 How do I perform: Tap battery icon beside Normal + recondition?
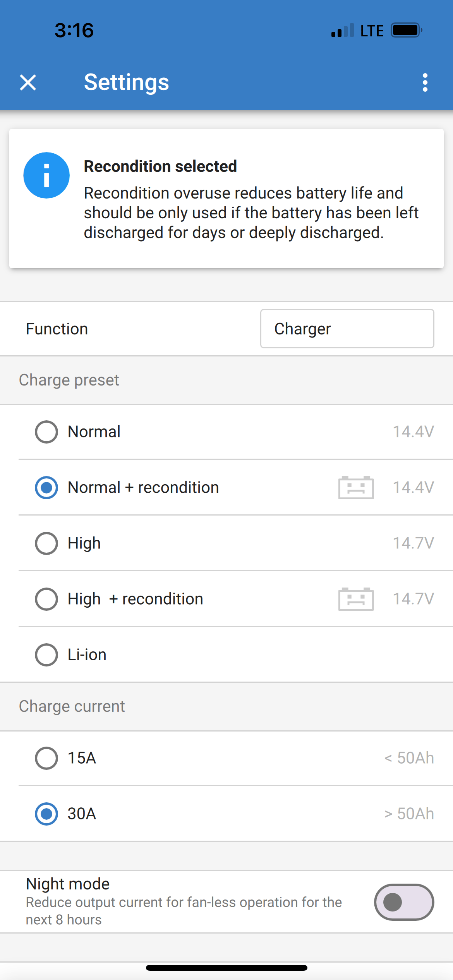356,488
